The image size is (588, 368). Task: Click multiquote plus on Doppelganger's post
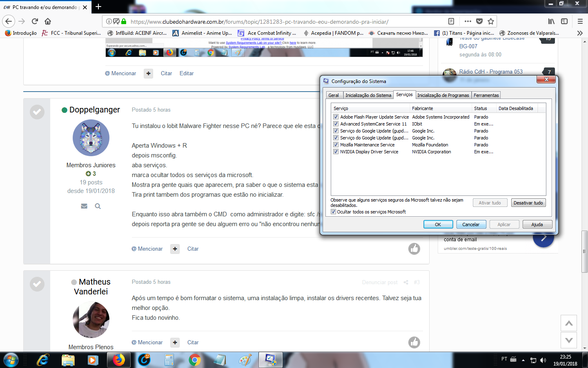click(x=175, y=249)
